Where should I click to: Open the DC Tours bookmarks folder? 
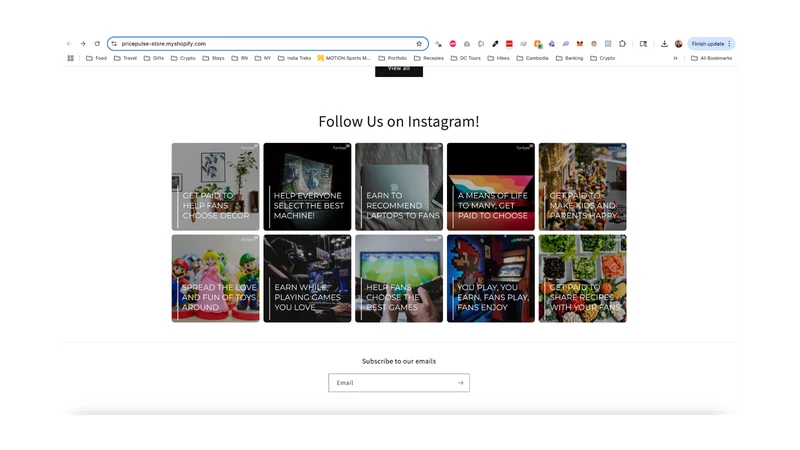click(465, 58)
